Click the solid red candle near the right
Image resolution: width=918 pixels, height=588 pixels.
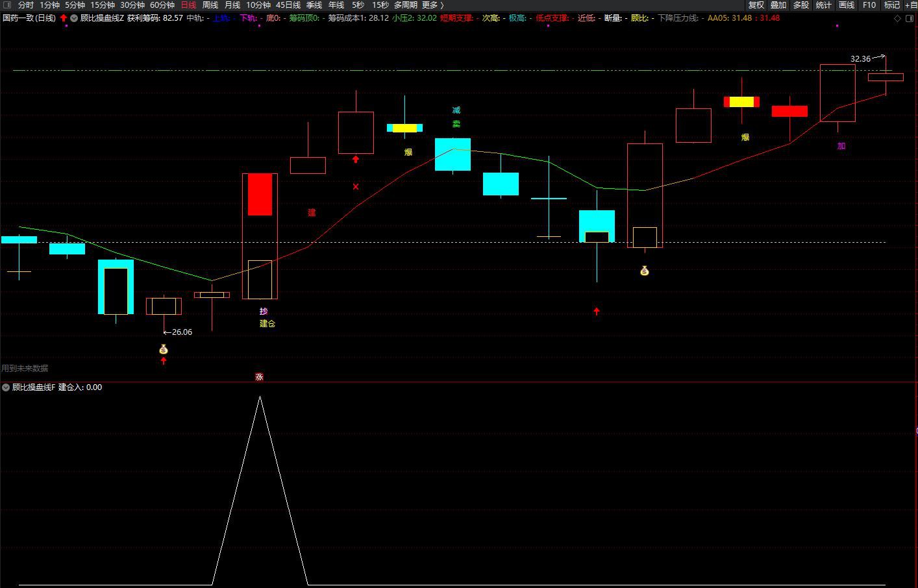[789, 111]
